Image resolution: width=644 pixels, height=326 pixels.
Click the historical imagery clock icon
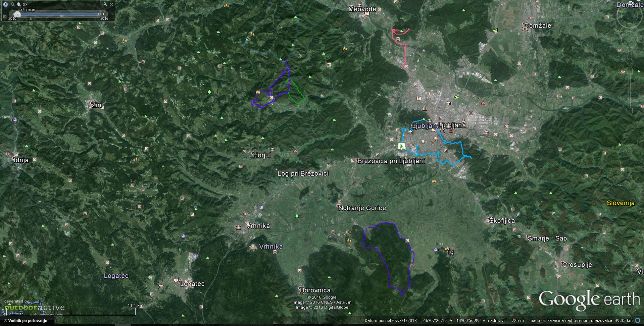pos(5,4)
